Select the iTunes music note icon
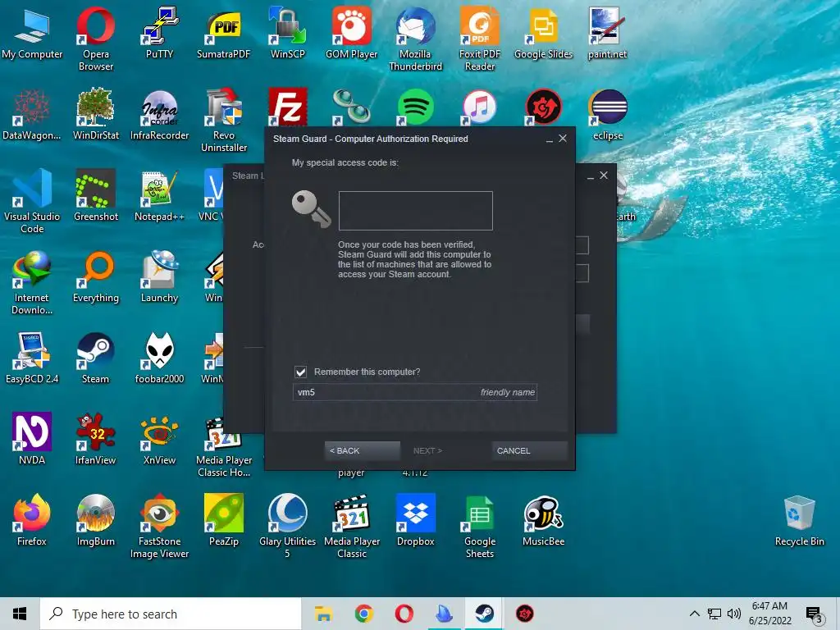The width and height of the screenshot is (840, 630). 479,107
